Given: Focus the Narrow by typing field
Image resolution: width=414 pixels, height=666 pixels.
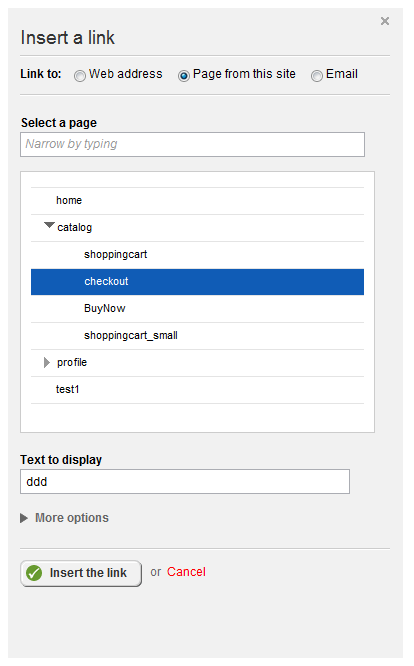Looking at the screenshot, I should (x=192, y=144).
